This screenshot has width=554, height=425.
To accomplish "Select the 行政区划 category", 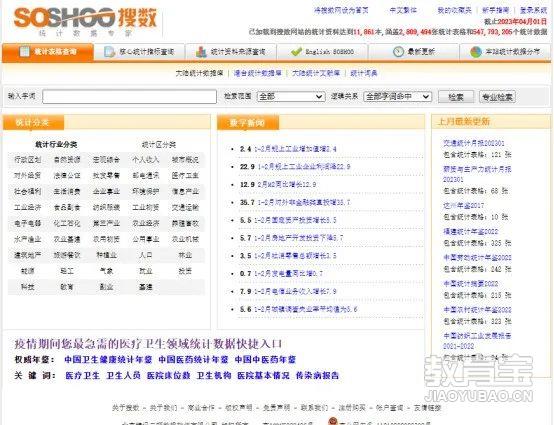I will click(28, 160).
